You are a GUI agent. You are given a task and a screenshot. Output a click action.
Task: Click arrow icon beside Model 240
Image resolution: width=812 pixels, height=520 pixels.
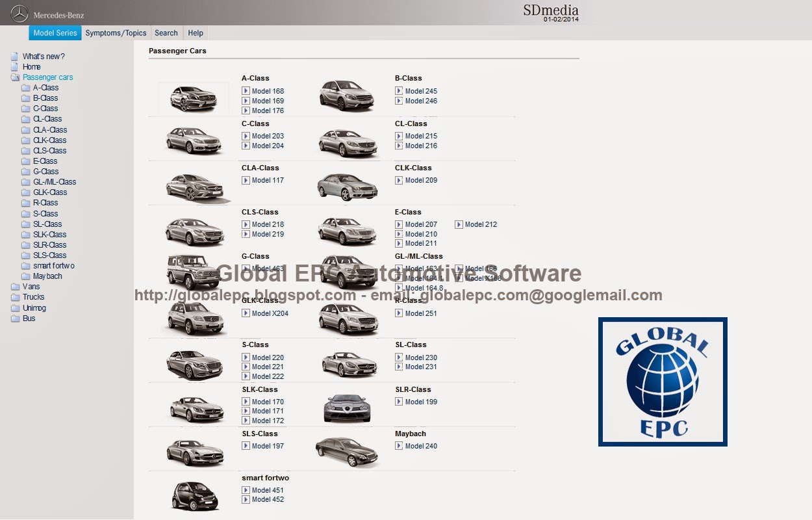(399, 446)
